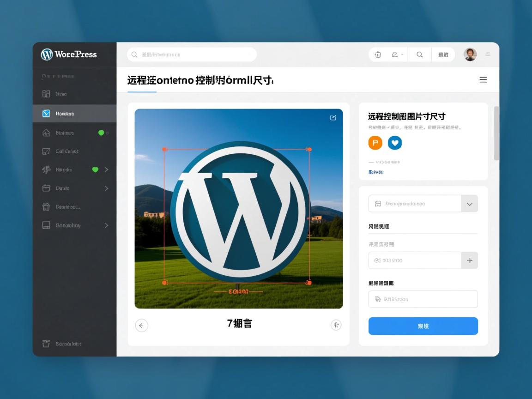Click the user avatar in the top bar
This screenshot has height=399, width=532.
[x=470, y=54]
